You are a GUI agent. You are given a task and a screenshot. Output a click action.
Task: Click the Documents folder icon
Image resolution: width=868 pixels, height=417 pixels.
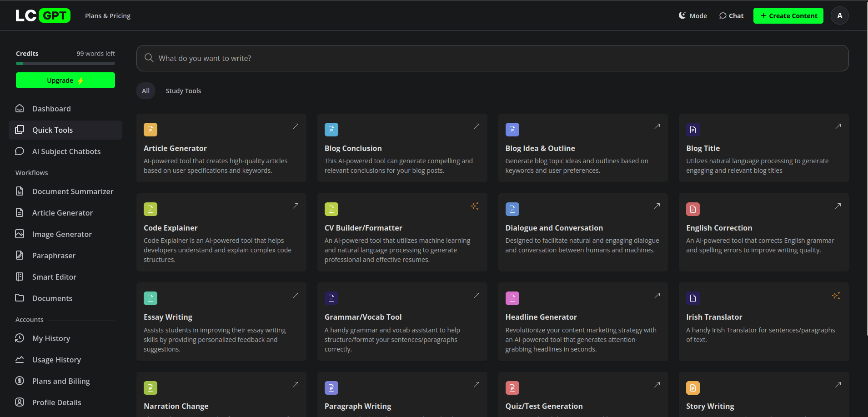tap(20, 298)
